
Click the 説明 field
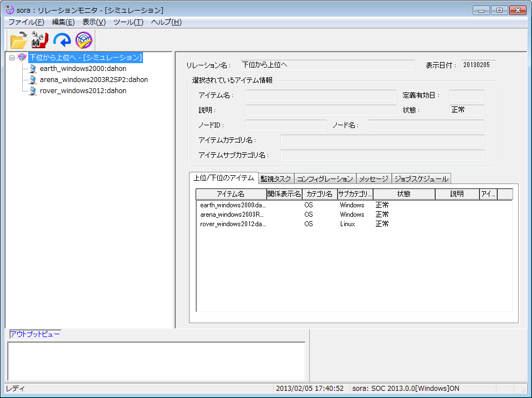point(321,110)
